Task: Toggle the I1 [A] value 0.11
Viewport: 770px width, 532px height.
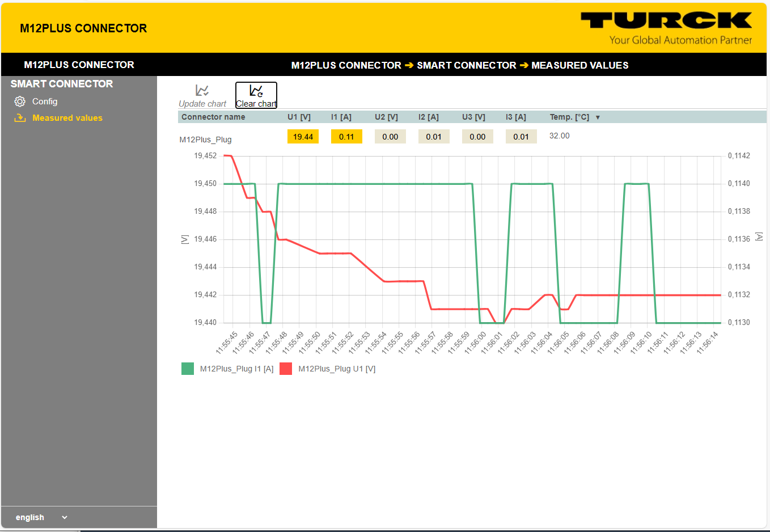Action: click(346, 137)
